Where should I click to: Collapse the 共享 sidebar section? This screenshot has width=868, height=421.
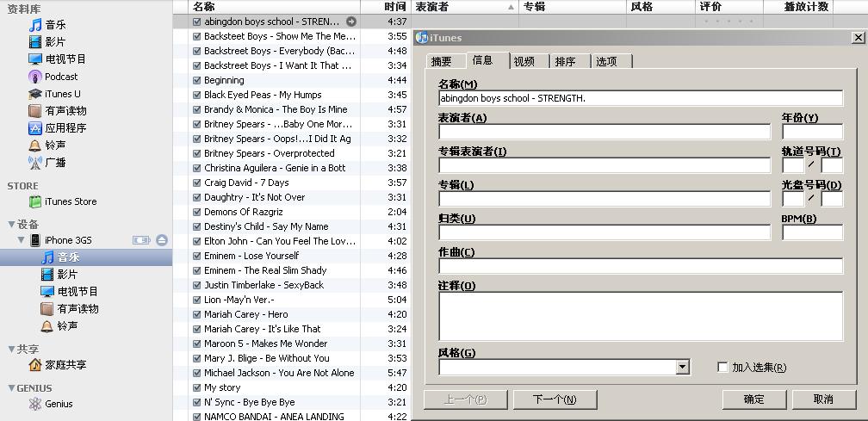(x=10, y=350)
